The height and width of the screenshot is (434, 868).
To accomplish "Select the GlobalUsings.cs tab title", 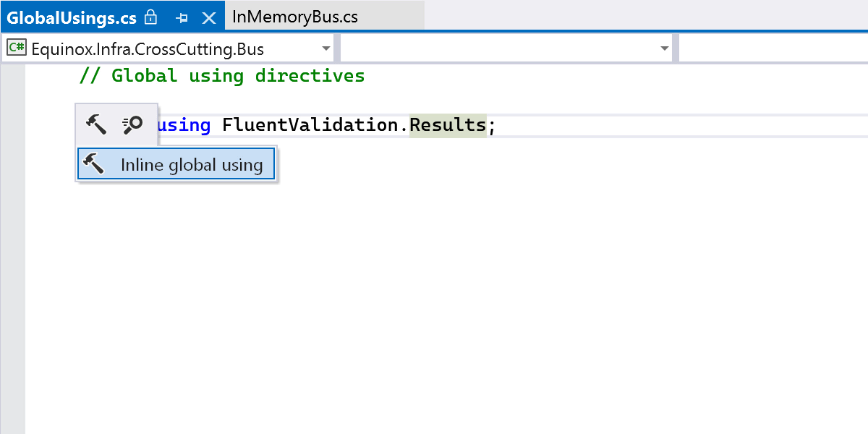I will point(72,17).
